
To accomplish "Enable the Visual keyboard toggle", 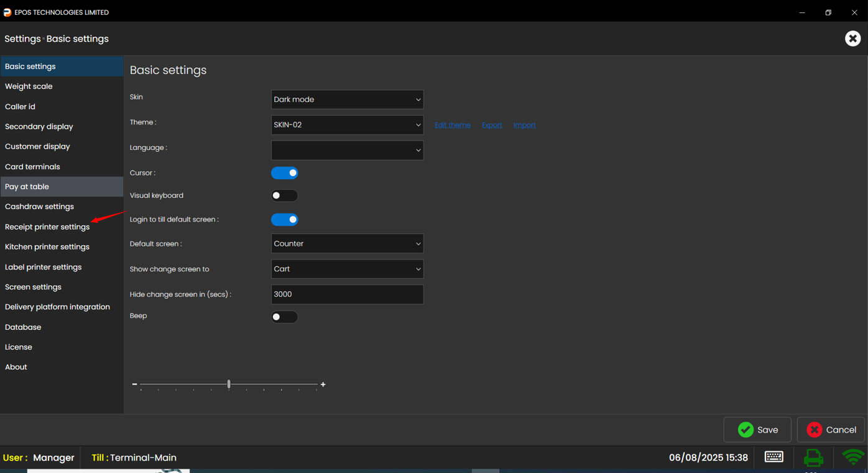I will (x=285, y=195).
